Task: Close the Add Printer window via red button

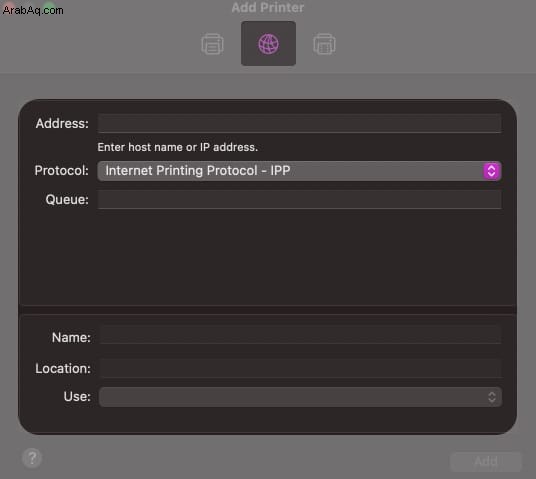Action: pyautogui.click(x=8, y=6)
